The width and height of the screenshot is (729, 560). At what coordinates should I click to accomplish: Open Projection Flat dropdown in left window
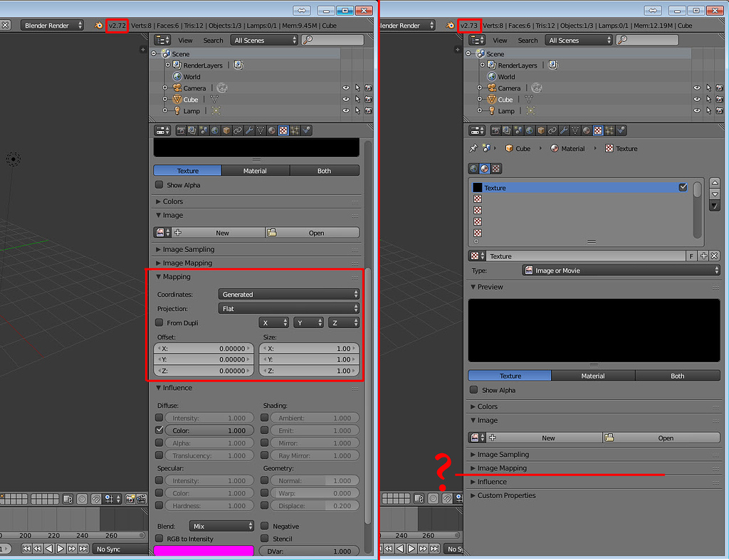[289, 309]
